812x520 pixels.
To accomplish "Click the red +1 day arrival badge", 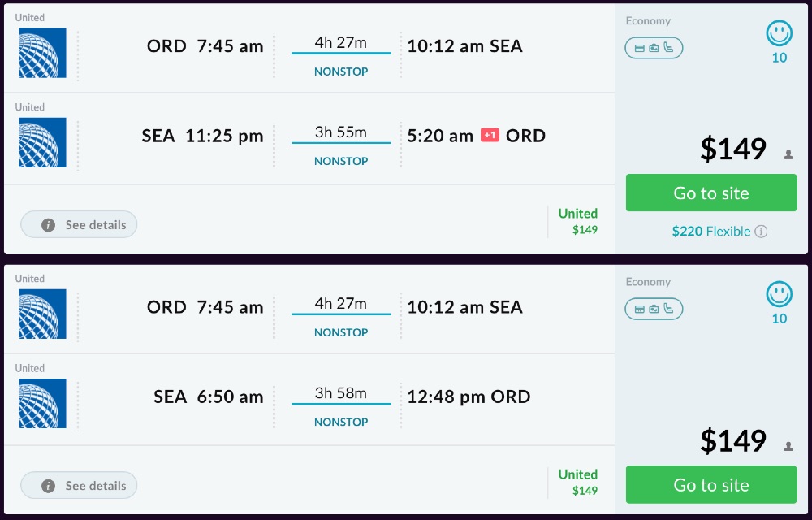I will (x=490, y=136).
